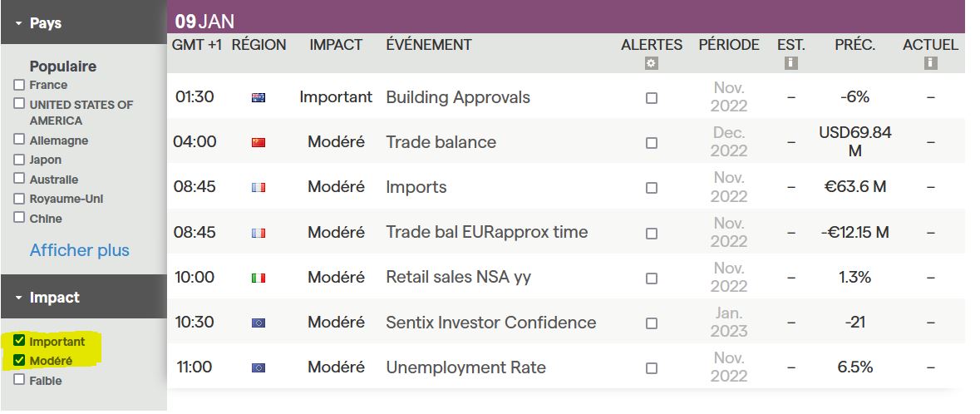Open the Sentix Investor Confidence event

click(490, 323)
